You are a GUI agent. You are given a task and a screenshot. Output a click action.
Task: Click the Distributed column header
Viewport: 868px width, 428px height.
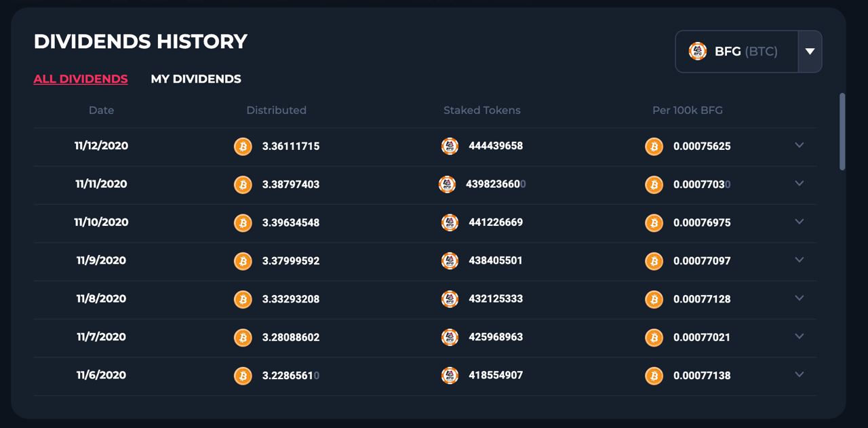276,110
